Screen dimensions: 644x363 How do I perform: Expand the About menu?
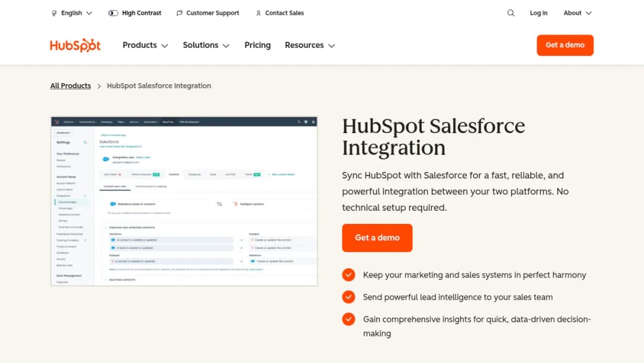pyautogui.click(x=577, y=13)
